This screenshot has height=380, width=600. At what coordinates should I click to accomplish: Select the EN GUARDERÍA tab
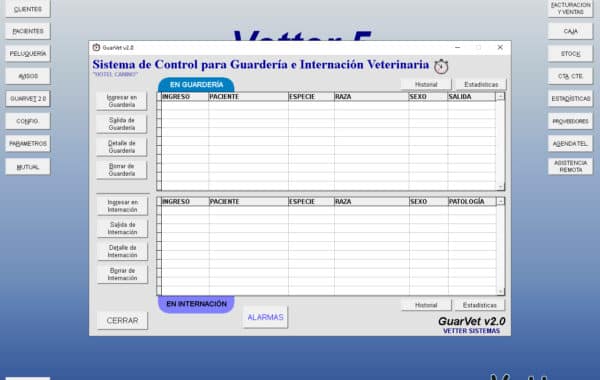pyautogui.click(x=196, y=85)
